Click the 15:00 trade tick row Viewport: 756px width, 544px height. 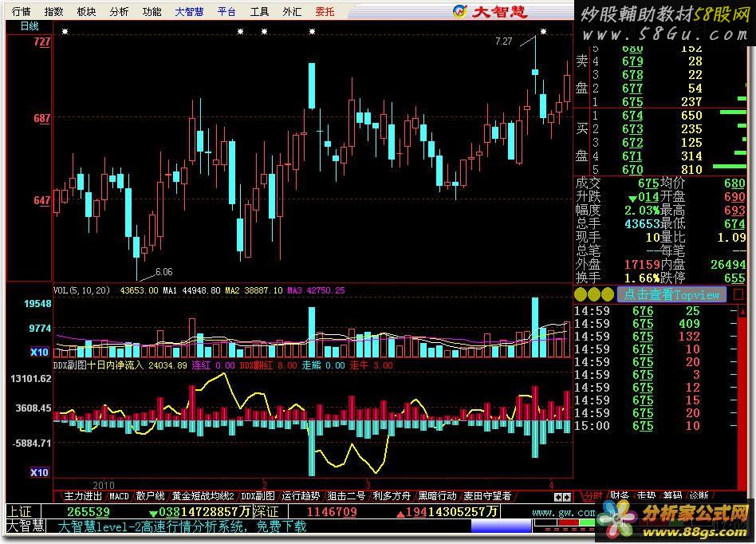point(656,426)
